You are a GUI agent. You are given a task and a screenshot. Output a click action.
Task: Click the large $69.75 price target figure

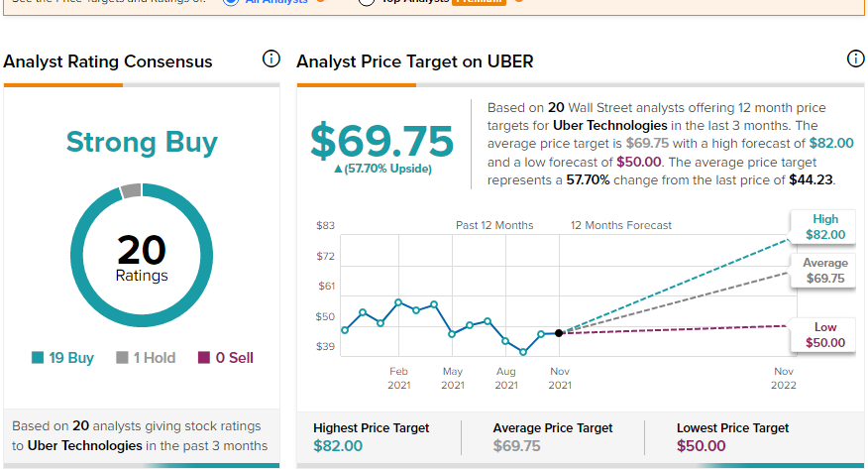[381, 141]
